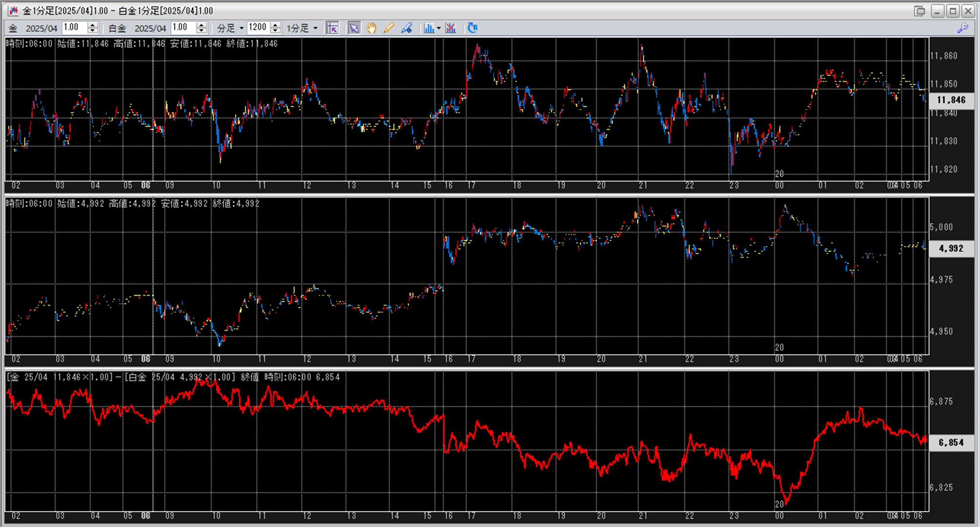Click the window tiling icon in title bar
This screenshot has width=980, height=528.
(x=919, y=11)
